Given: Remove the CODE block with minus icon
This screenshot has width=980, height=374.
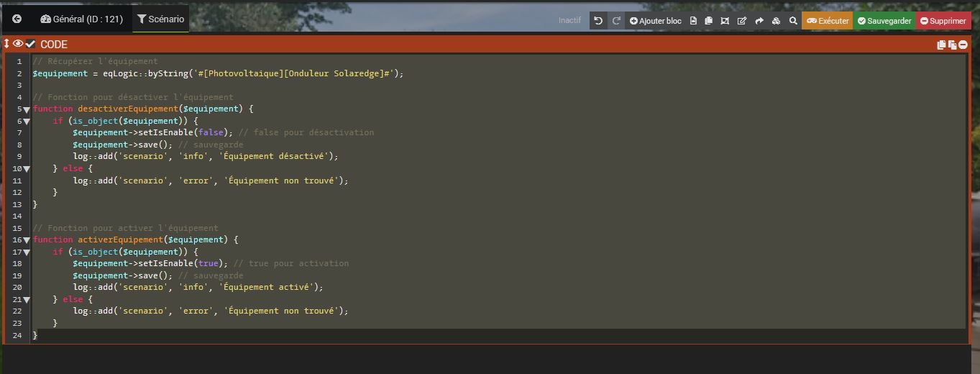Looking at the screenshot, I should (963, 45).
